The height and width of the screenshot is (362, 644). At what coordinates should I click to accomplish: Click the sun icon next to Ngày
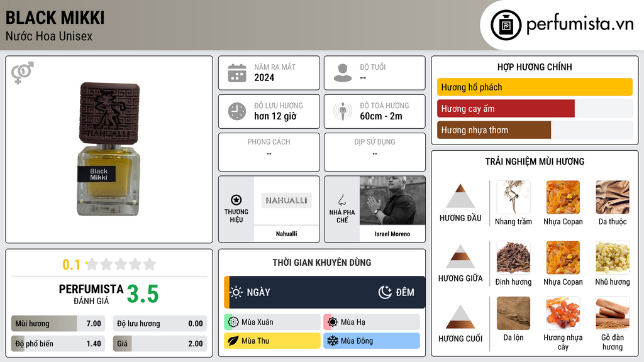coord(236,292)
